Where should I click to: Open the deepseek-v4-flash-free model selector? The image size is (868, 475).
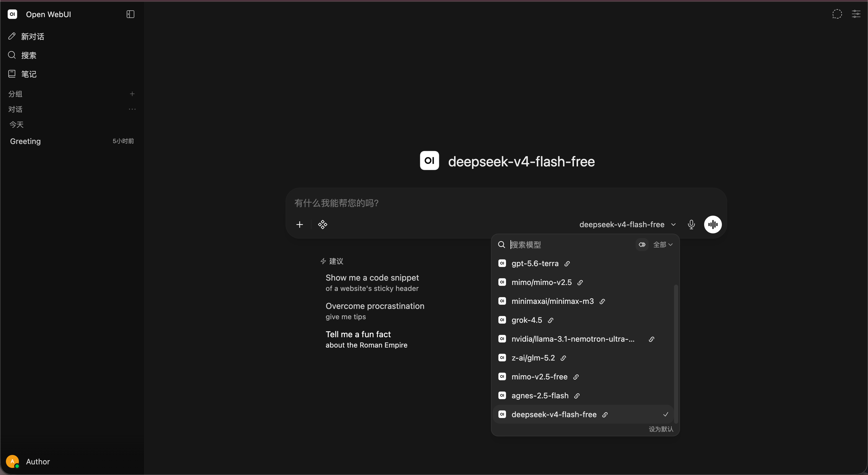(x=627, y=225)
